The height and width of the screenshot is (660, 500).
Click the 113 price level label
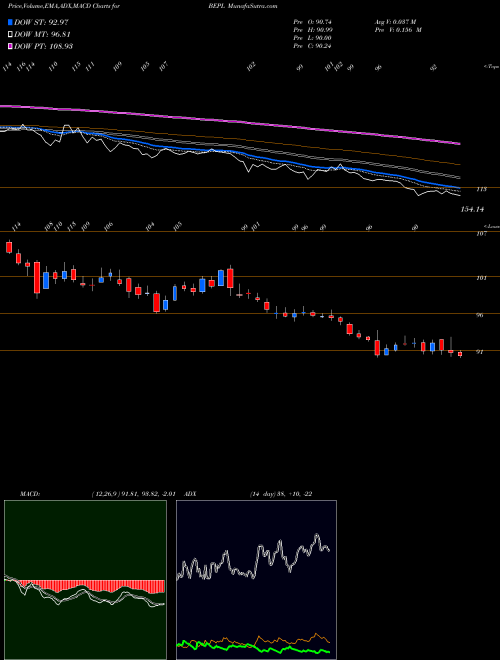coord(481,189)
